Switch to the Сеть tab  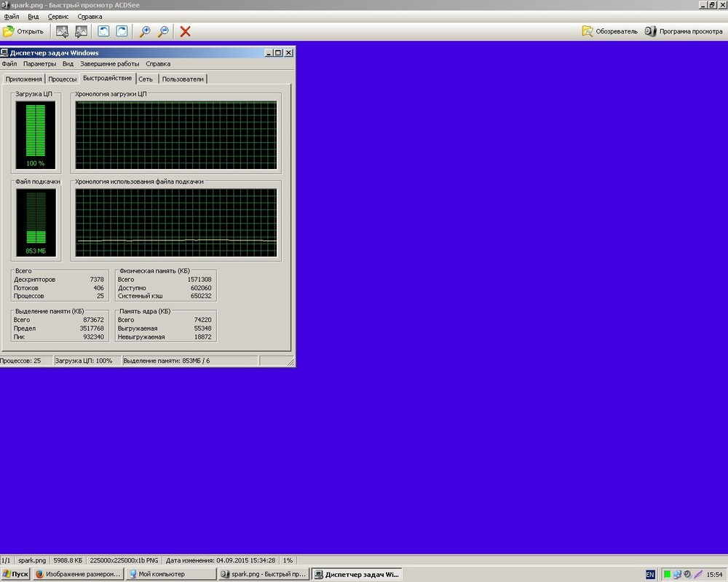[x=146, y=79]
